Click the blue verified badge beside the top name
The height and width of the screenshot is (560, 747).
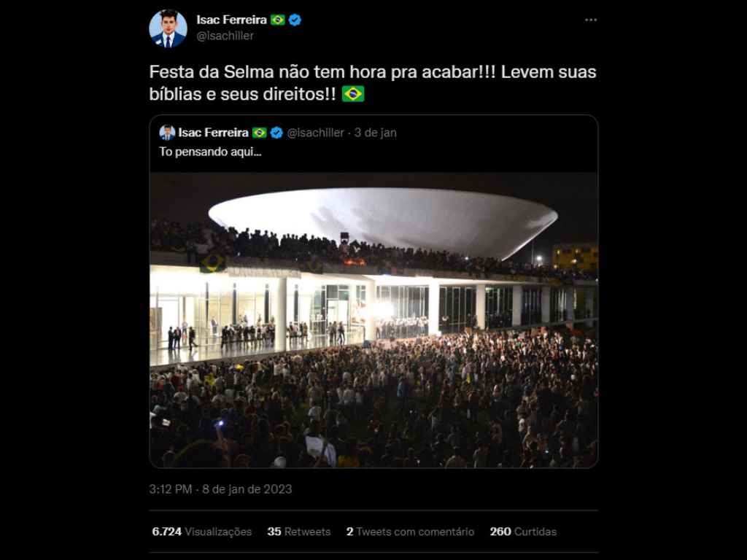pos(295,20)
